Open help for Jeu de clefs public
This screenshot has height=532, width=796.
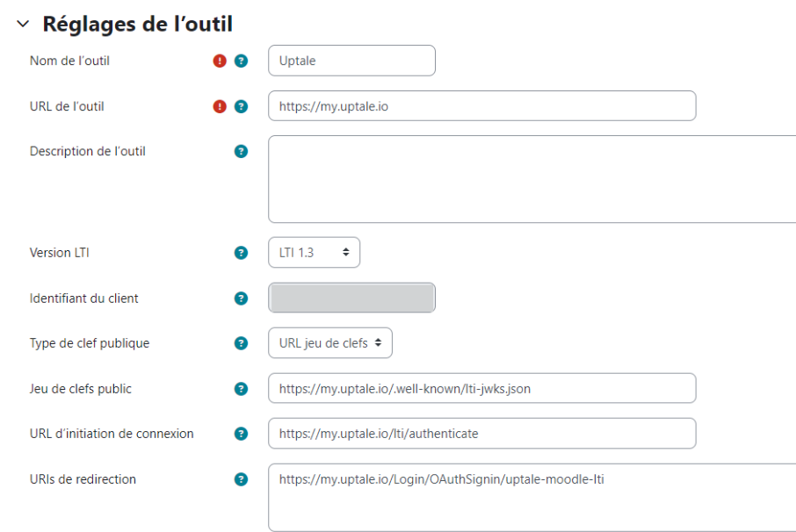[241, 389]
